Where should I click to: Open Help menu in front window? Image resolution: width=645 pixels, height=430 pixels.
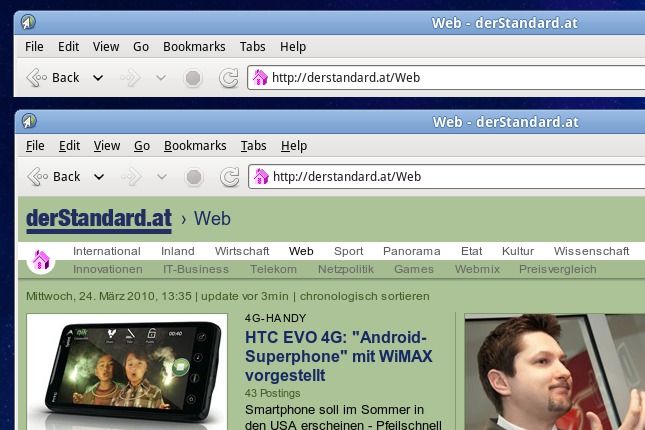pos(294,146)
